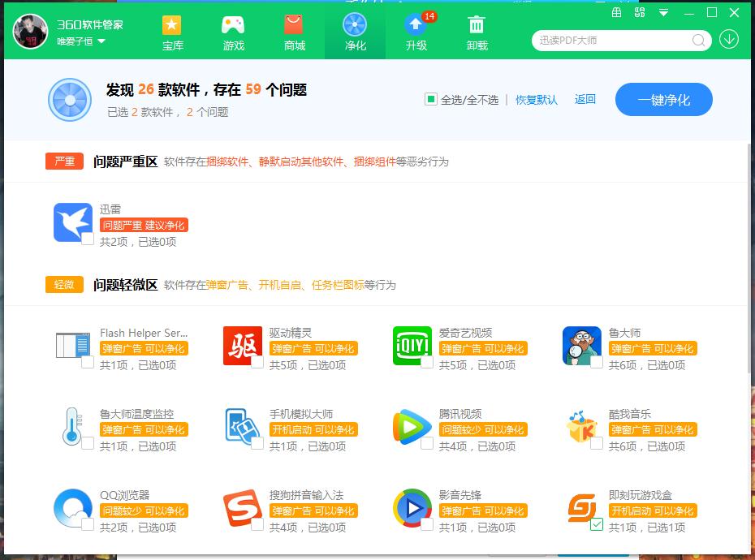Select the 爱奇艺视频 iQIYI icon
This screenshot has height=560, width=755.
click(x=412, y=345)
